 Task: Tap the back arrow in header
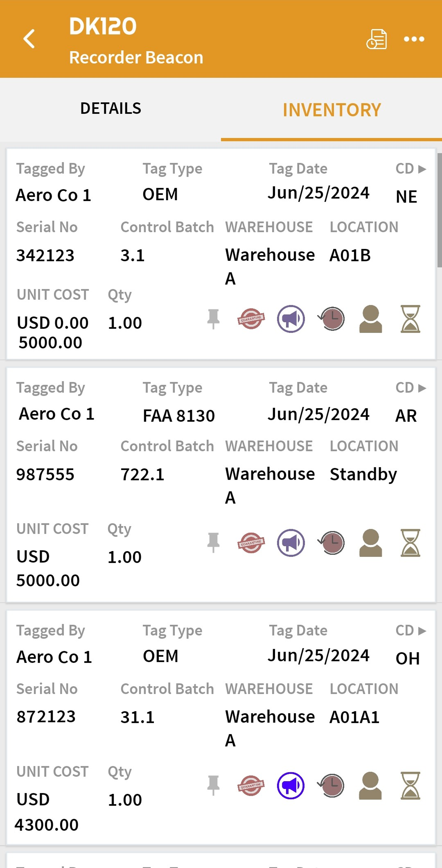coord(29,39)
